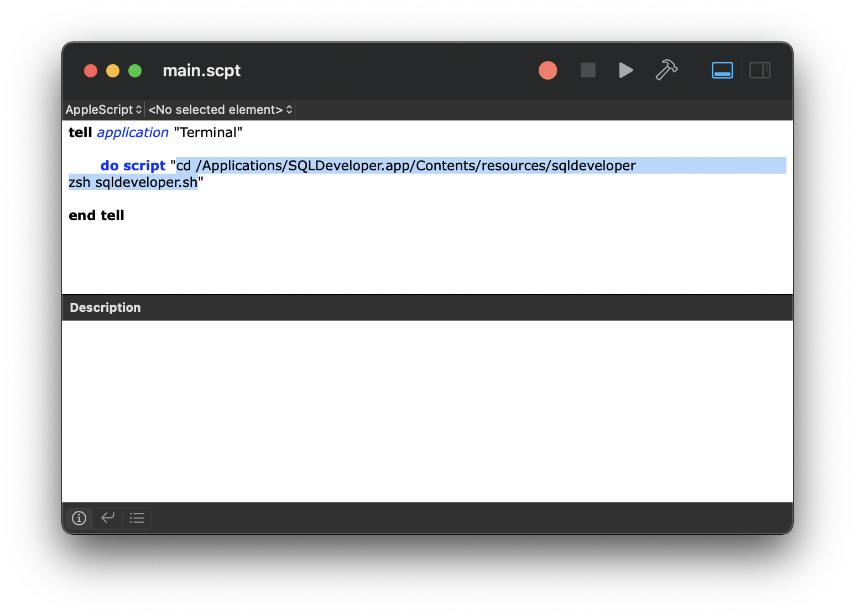Compile the script with the hammer icon
This screenshot has width=855, height=616.
click(x=666, y=70)
